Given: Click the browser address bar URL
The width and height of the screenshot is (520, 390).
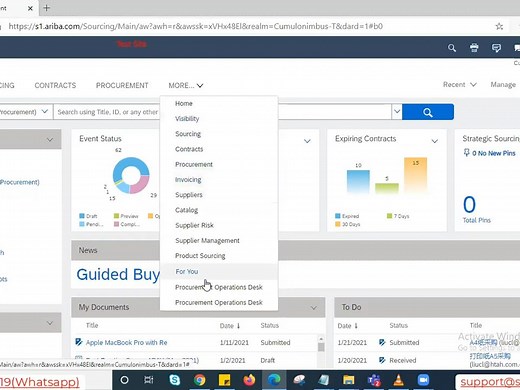Looking at the screenshot, I should [195, 26].
